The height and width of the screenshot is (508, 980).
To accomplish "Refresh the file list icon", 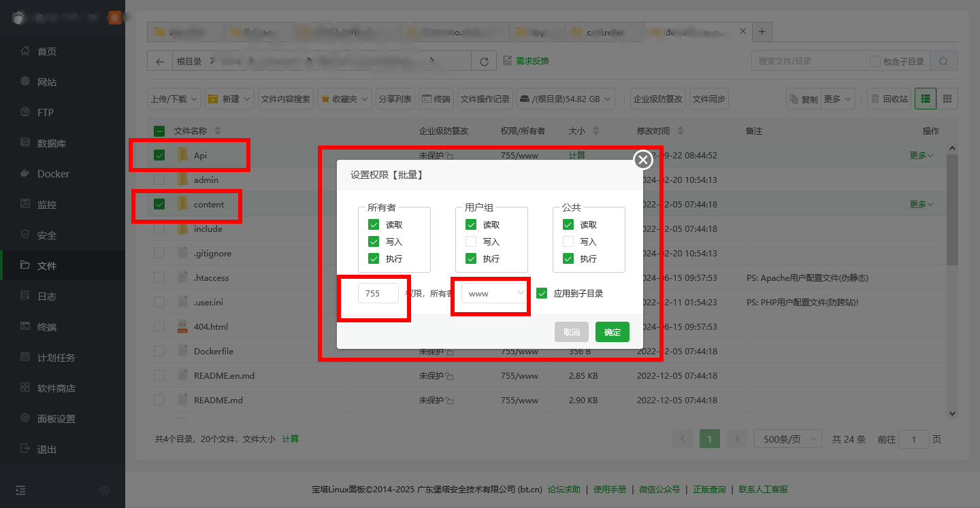I will (x=484, y=61).
